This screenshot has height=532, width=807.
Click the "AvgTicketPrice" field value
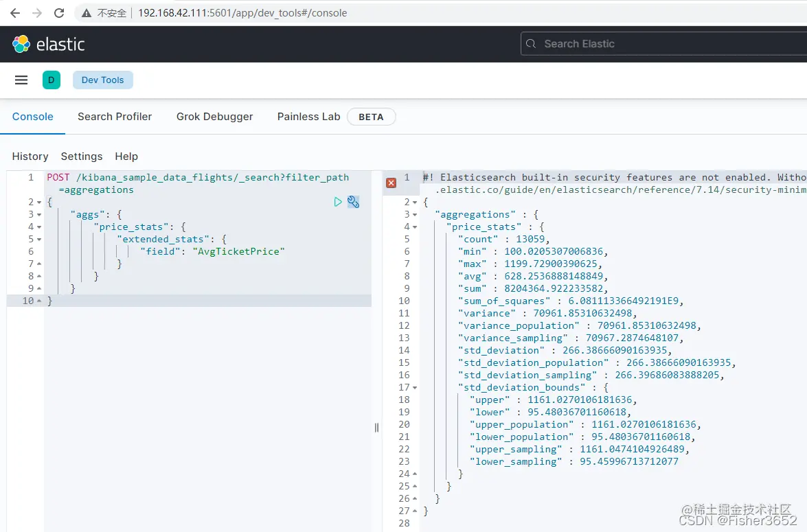coord(239,252)
